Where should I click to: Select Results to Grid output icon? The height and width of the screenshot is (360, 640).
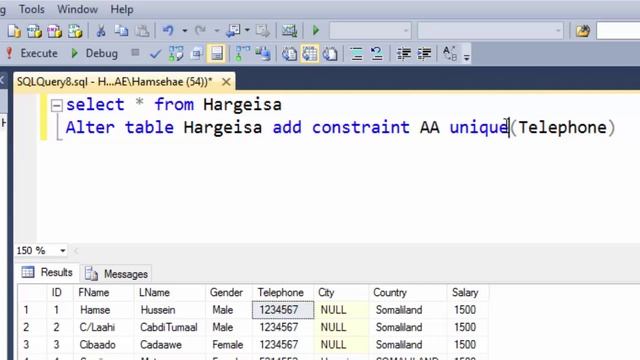(310, 53)
